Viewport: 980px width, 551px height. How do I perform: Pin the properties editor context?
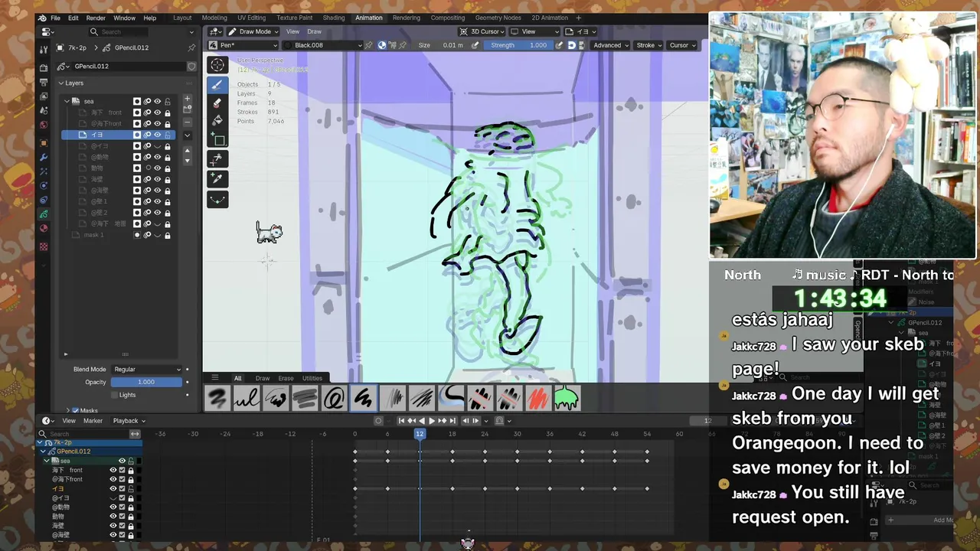pos(191,47)
